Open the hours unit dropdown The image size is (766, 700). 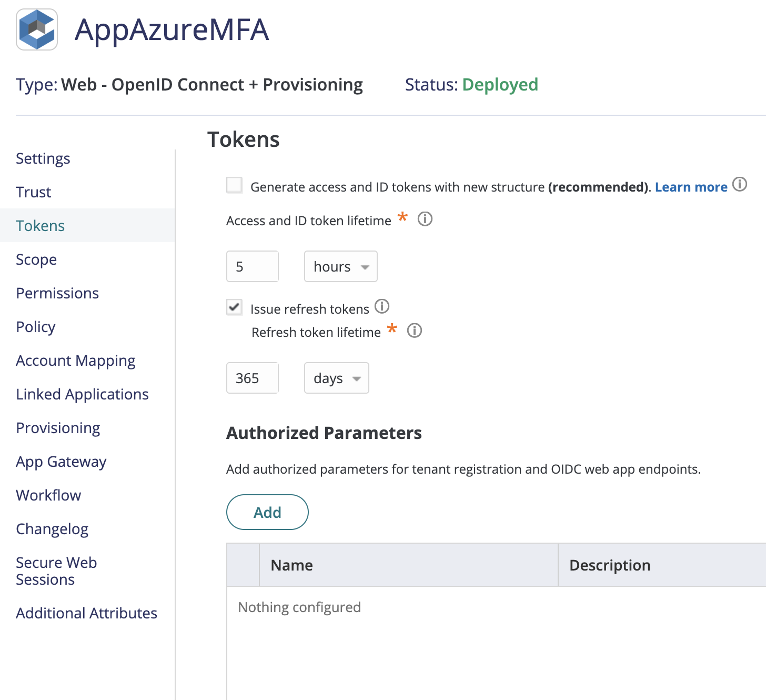(x=340, y=266)
